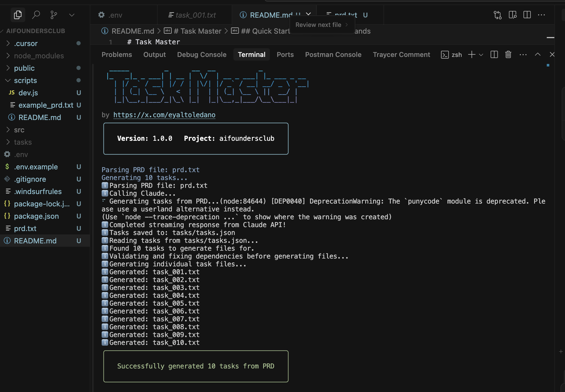Open the Postman Console tab

tap(333, 54)
